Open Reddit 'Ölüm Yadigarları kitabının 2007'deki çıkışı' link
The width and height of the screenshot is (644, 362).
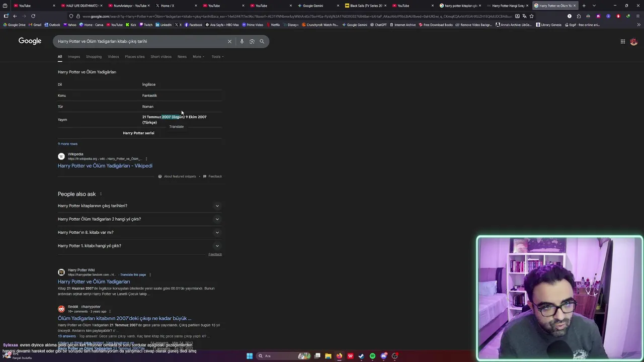pyautogui.click(x=124, y=318)
